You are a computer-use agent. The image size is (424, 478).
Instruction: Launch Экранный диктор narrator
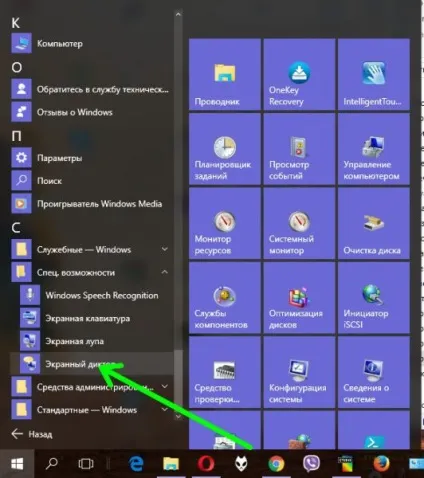pyautogui.click(x=92, y=364)
